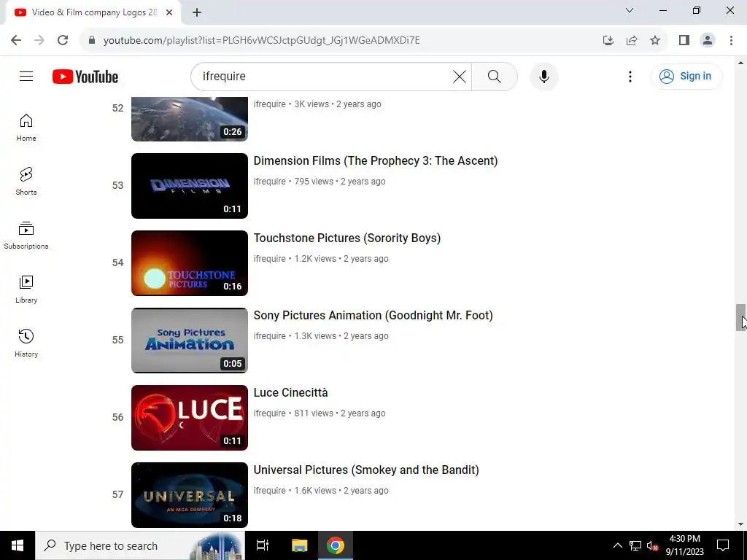Open Sony Pictures Animation video title

click(x=373, y=315)
